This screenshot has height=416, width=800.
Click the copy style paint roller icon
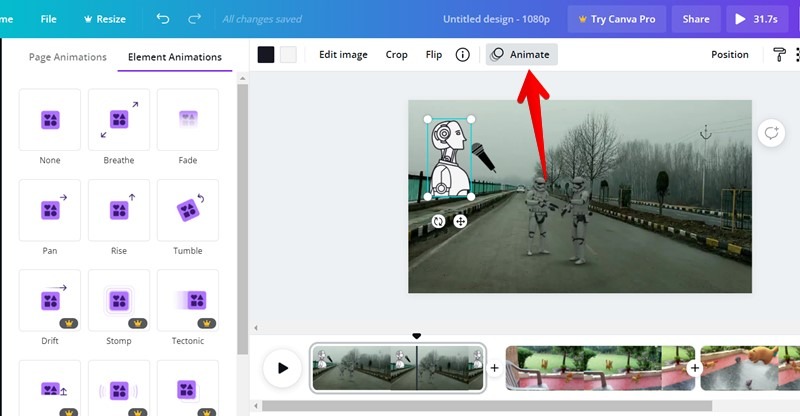pyautogui.click(x=779, y=55)
